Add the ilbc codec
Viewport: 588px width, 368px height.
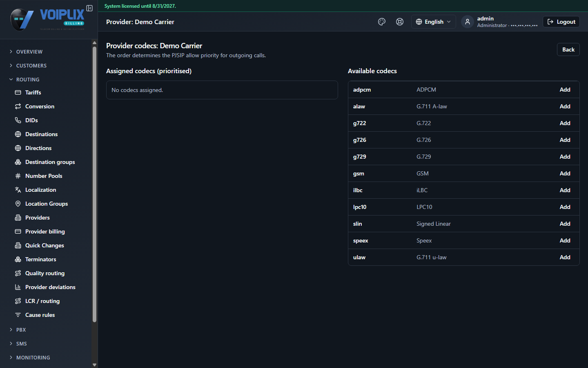[x=565, y=190]
